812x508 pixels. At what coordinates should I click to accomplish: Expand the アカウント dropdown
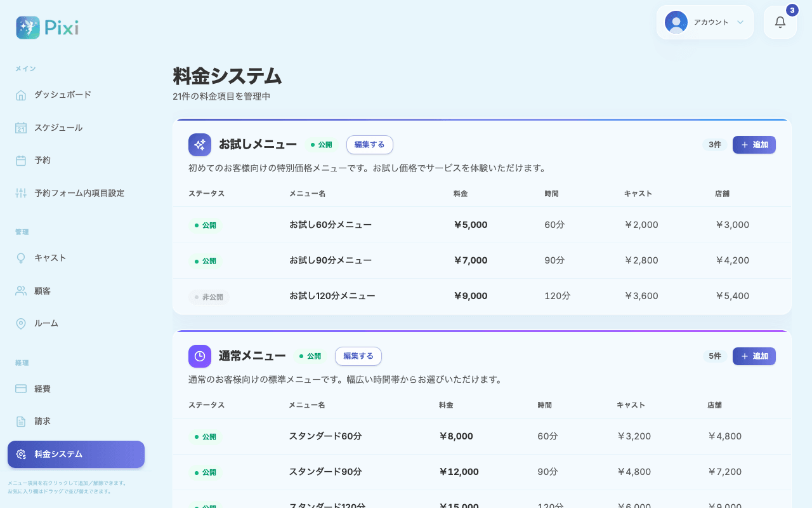[x=705, y=22]
